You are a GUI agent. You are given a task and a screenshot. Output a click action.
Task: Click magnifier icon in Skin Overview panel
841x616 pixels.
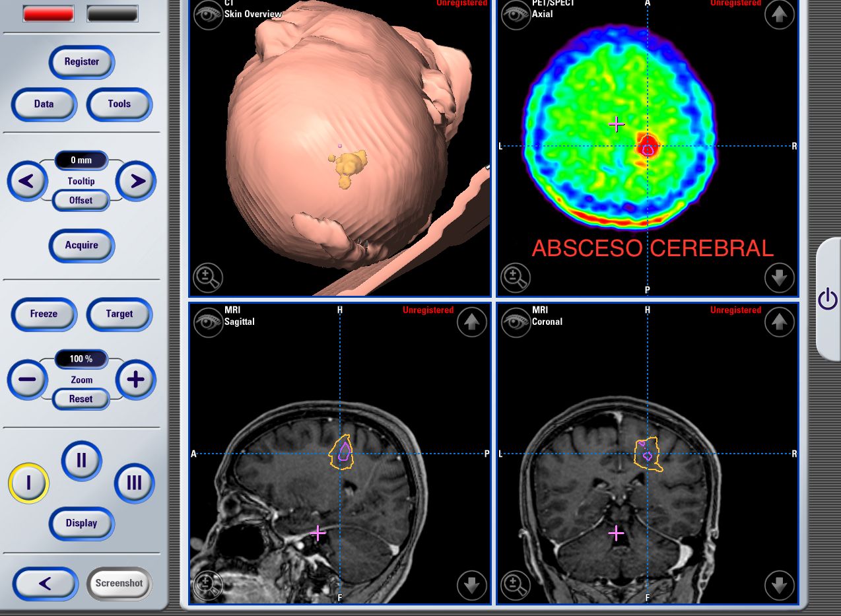[208, 278]
